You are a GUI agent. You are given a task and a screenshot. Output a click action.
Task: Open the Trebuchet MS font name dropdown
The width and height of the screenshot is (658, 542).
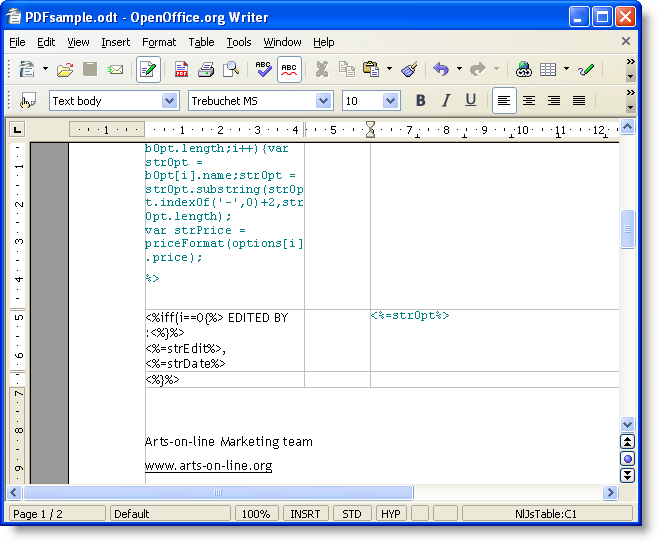pos(323,101)
